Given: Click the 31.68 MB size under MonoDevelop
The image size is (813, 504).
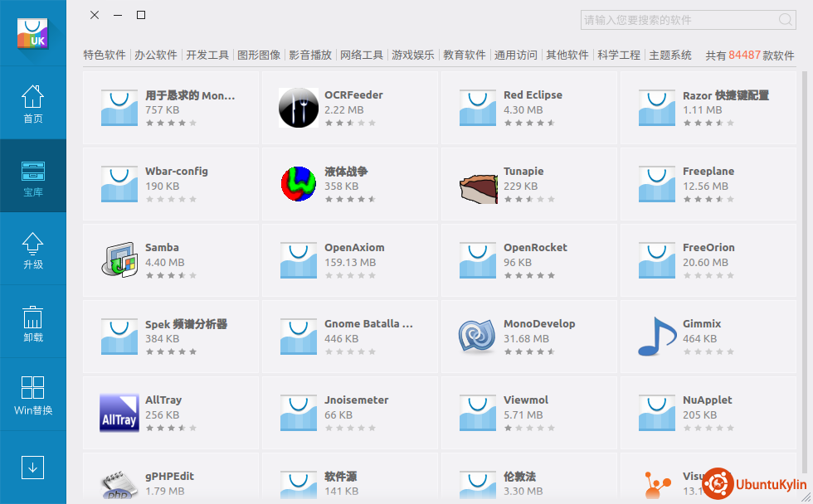Looking at the screenshot, I should click(x=526, y=339).
